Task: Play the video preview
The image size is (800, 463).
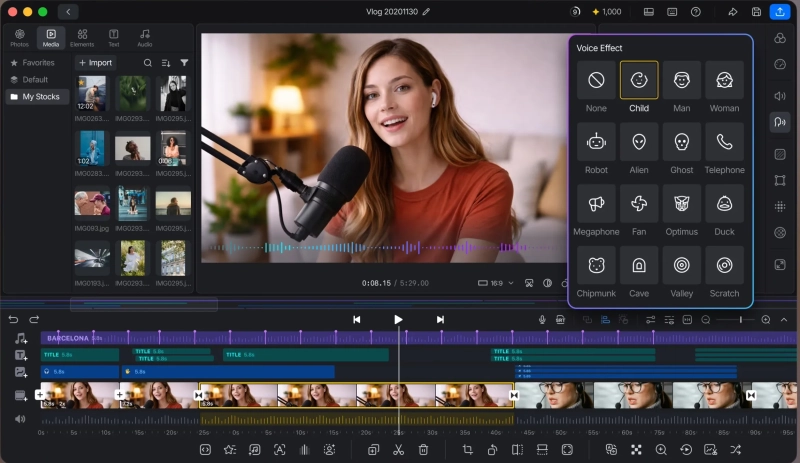Action: (398, 320)
